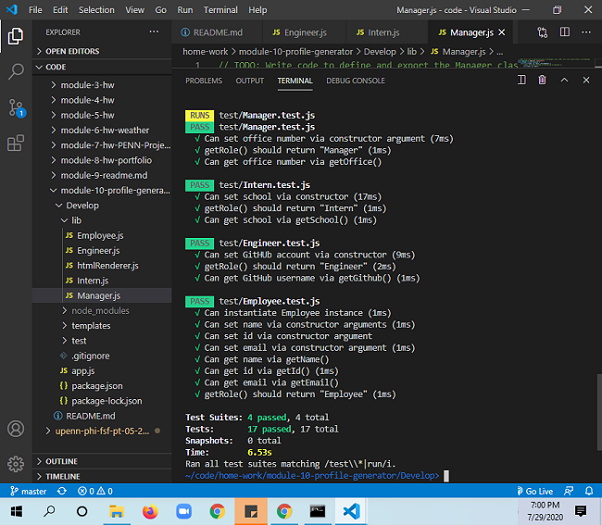
Task: Synchronize changes in status bar
Action: pyautogui.click(x=62, y=491)
